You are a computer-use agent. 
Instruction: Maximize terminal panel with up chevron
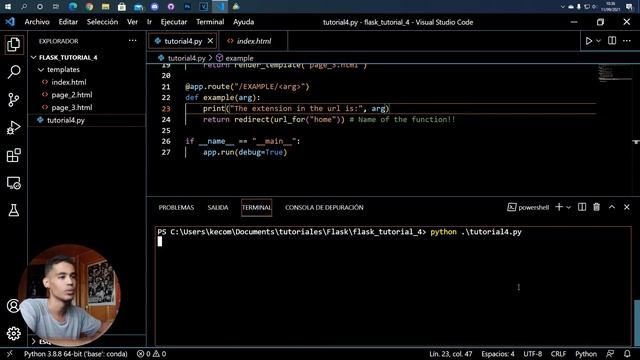tap(612, 207)
